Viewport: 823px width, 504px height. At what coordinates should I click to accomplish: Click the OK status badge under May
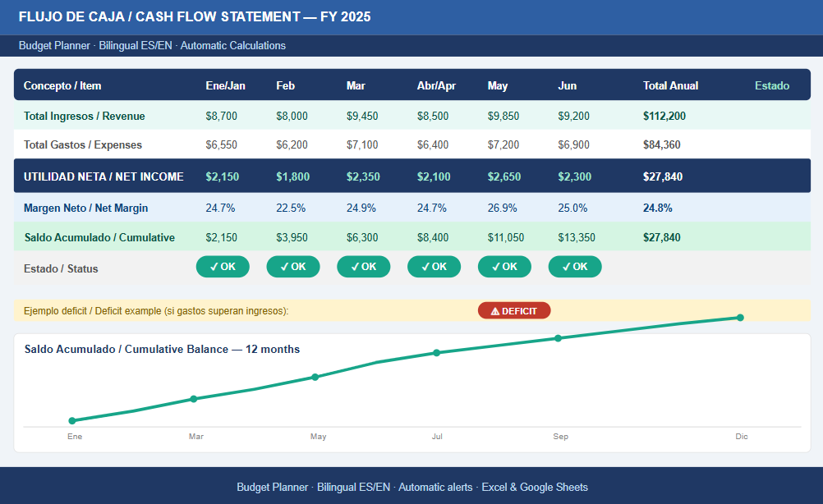pos(504,267)
